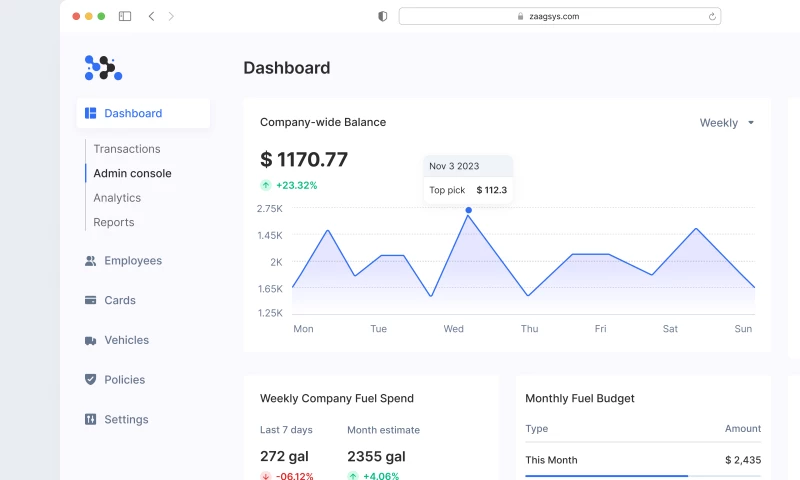800x480 pixels.
Task: Select Admin console in the sidebar
Action: [132, 173]
